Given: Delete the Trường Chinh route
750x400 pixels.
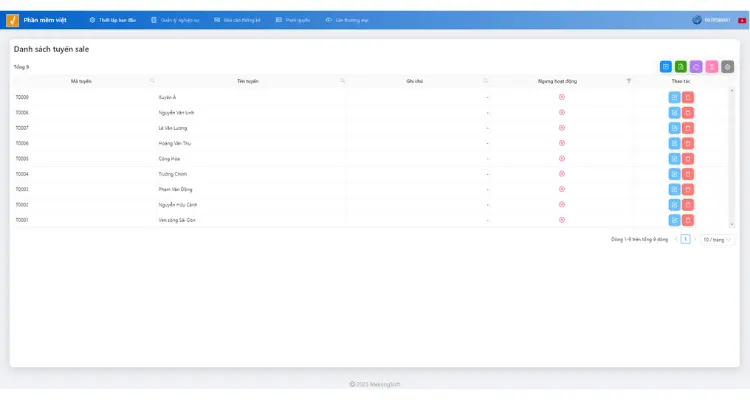Looking at the screenshot, I should coord(688,174).
